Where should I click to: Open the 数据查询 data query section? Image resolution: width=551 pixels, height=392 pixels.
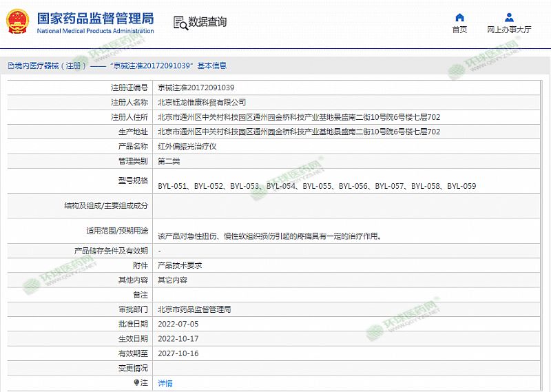tap(207, 22)
